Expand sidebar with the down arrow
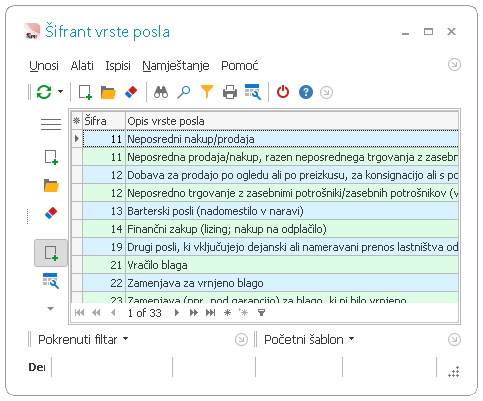 [50, 309]
